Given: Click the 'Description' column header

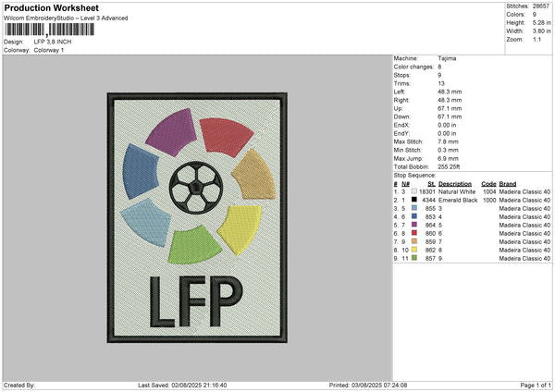Looking at the screenshot, I should click(x=455, y=184).
